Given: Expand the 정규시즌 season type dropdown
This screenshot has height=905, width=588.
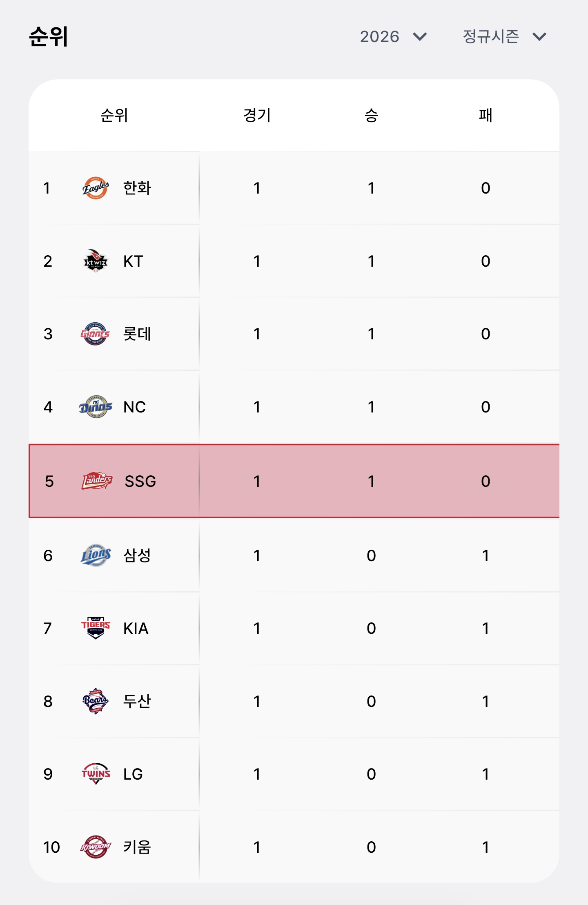Looking at the screenshot, I should point(505,37).
